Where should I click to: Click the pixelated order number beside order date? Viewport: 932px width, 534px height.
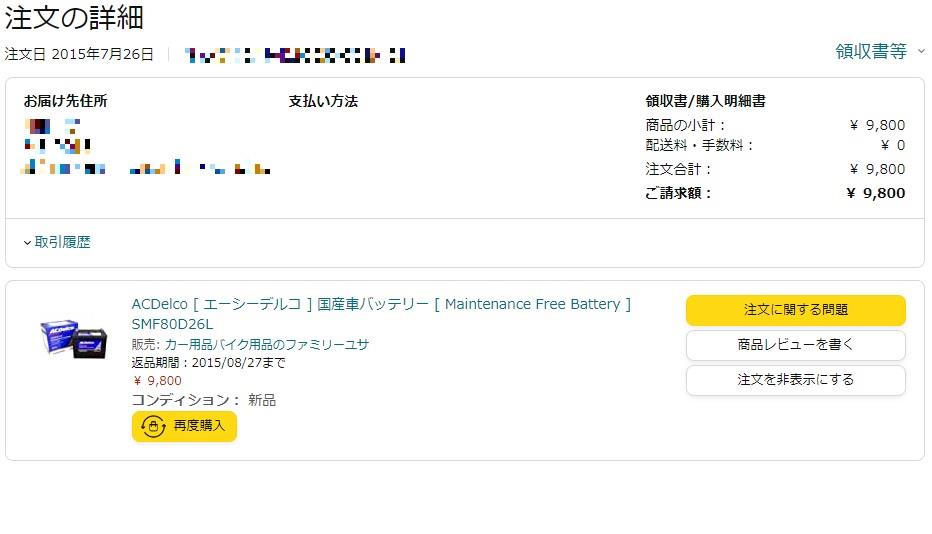tap(295, 55)
